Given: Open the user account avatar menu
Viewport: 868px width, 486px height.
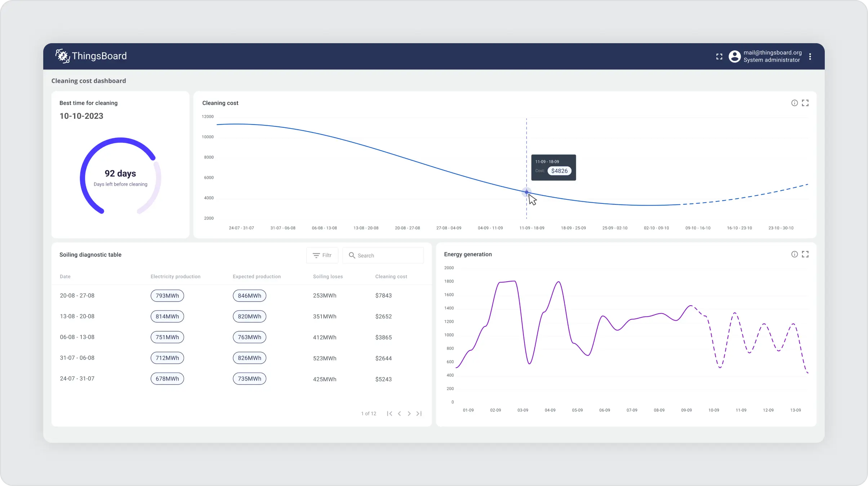Looking at the screenshot, I should click(x=735, y=57).
